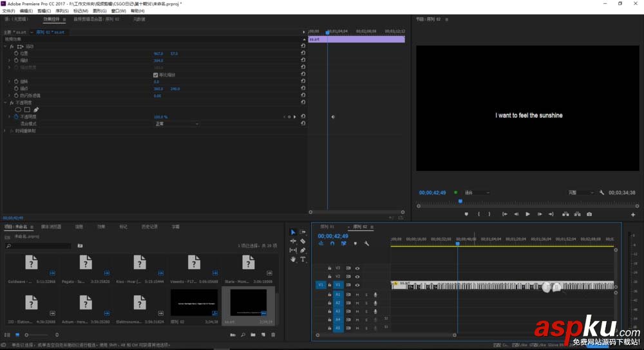Draw a free-form bezier opacity mask

36,109
